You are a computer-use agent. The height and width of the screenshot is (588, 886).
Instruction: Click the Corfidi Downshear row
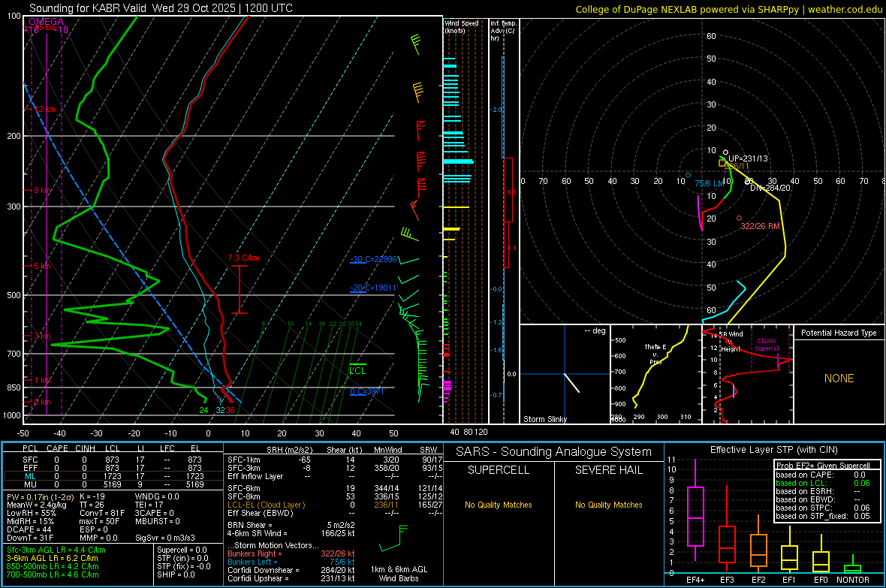click(291, 570)
